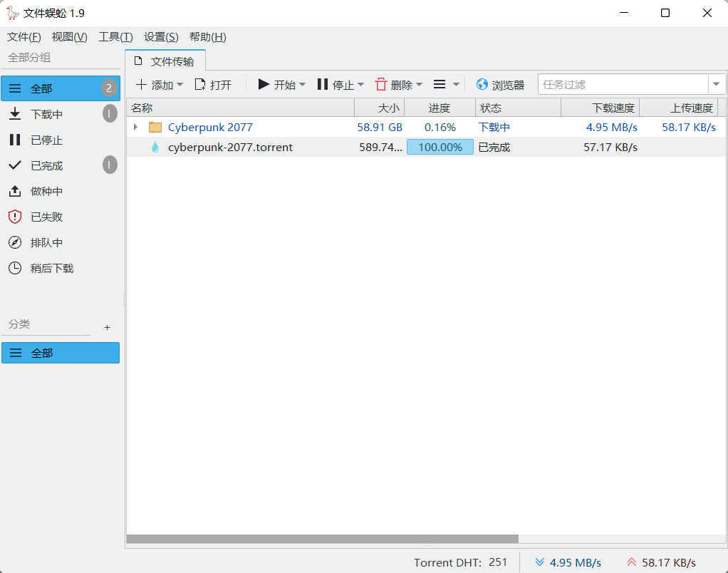The width and height of the screenshot is (728, 573).
Task: Click the 开始 play icon
Action: click(x=264, y=84)
